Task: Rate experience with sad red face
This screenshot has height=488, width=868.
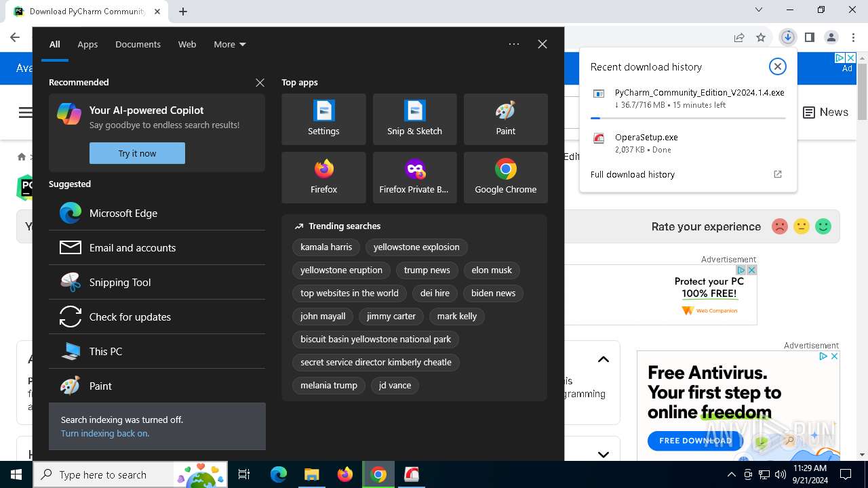Action: pyautogui.click(x=780, y=226)
